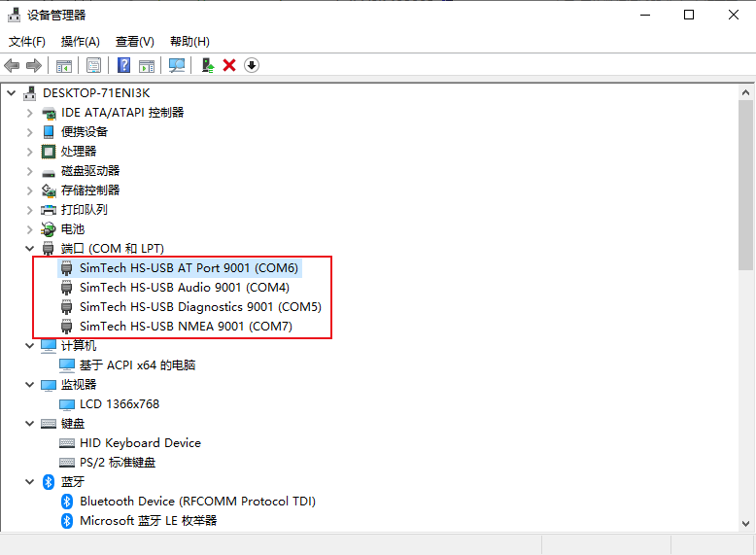The image size is (756, 555).
Task: Click the 蓝牙 Bluetooth category icon
Action: [x=49, y=482]
